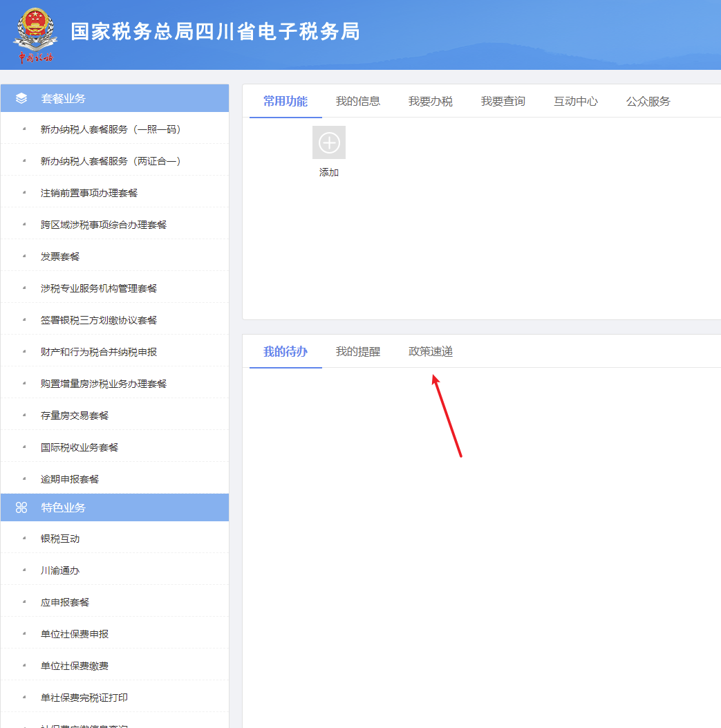Open the 存量房交易套餐 item
Screen dimensions: 721x728
115,416
